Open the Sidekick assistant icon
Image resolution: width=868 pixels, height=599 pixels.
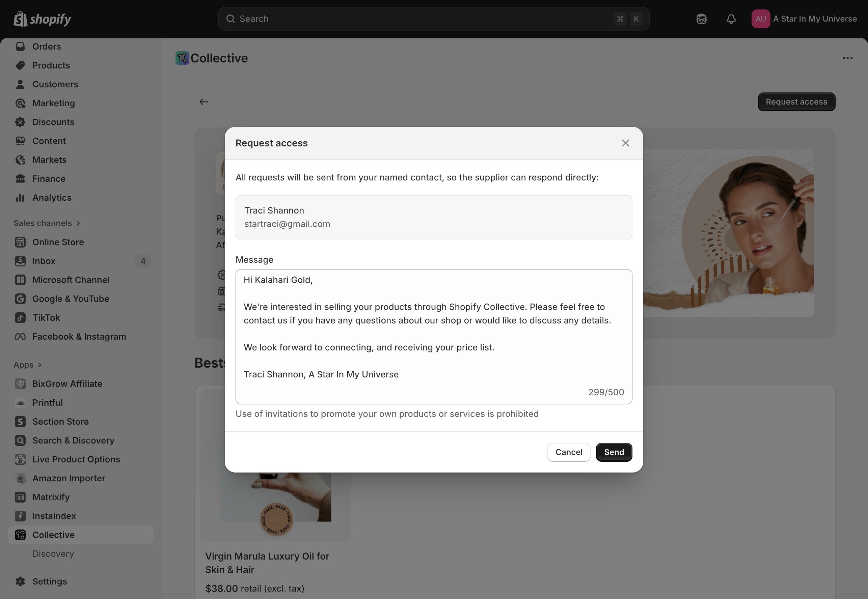(701, 19)
